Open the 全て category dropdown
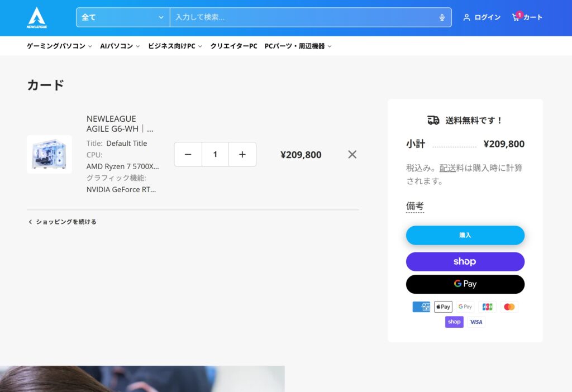Image resolution: width=572 pixels, height=392 pixels. pos(123,17)
